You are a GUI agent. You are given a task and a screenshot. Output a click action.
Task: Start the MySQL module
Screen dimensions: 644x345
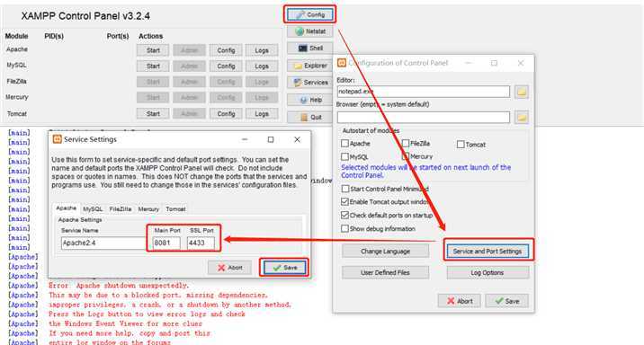tap(153, 66)
